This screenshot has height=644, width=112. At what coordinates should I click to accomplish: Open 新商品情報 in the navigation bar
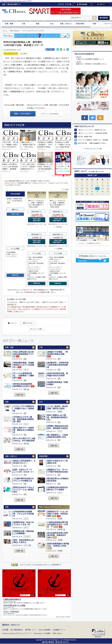[x=80, y=24]
